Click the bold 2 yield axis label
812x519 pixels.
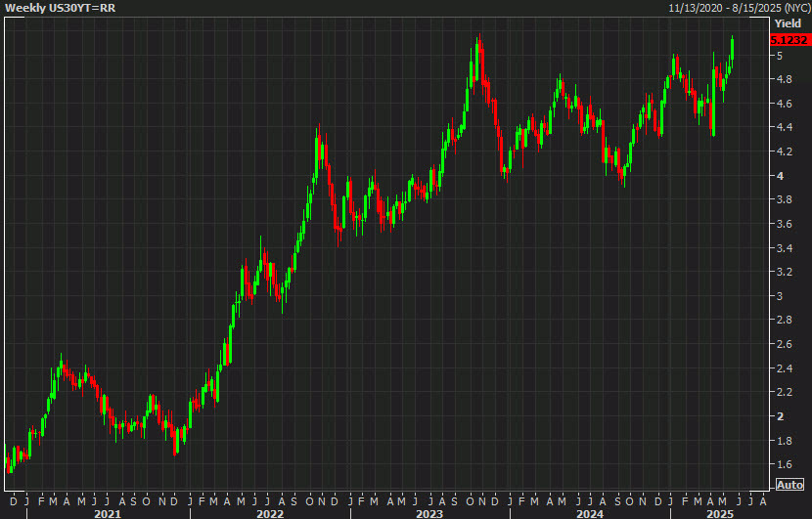(x=780, y=416)
